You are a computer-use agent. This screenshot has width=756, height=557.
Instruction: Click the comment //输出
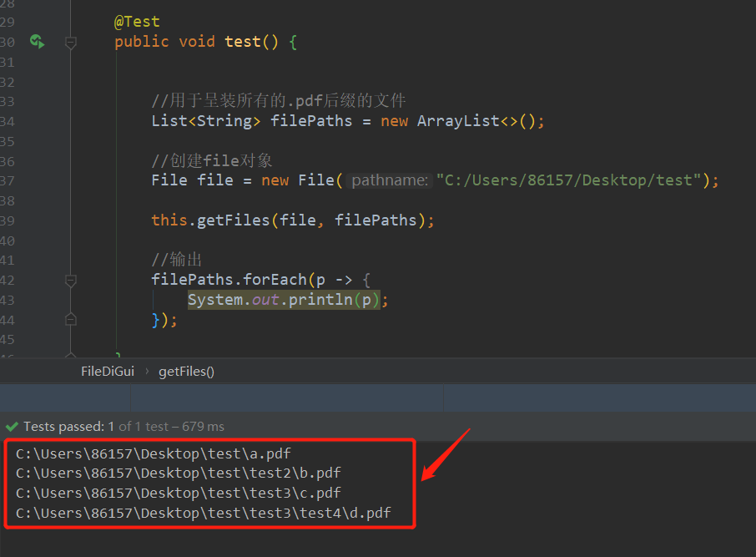[176, 260]
